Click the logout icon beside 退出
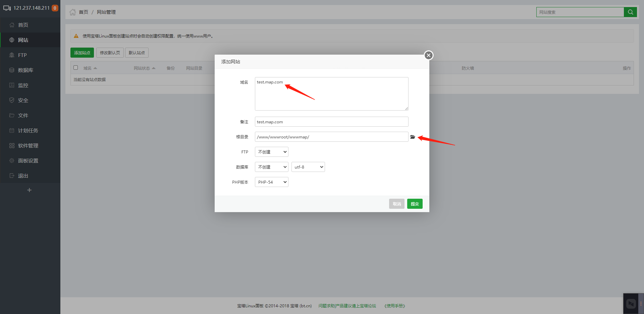 click(x=12, y=176)
